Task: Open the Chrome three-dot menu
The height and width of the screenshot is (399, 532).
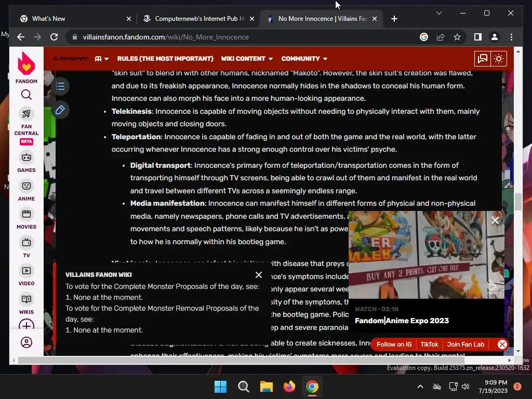Action: (511, 37)
